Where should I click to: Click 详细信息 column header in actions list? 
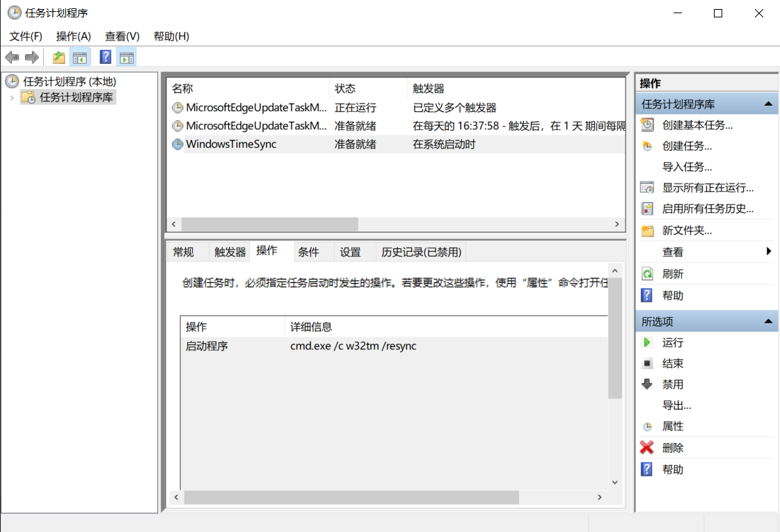coord(446,327)
